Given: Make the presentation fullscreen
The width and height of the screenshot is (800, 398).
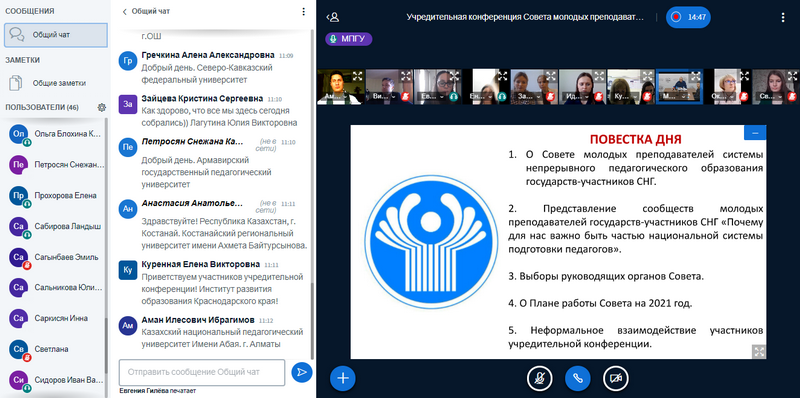Looking at the screenshot, I should pyautogui.click(x=759, y=351).
